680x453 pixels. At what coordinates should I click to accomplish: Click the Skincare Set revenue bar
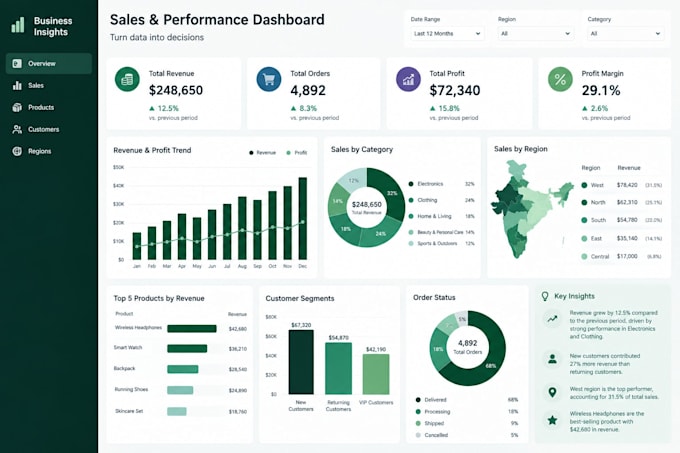tap(177, 411)
